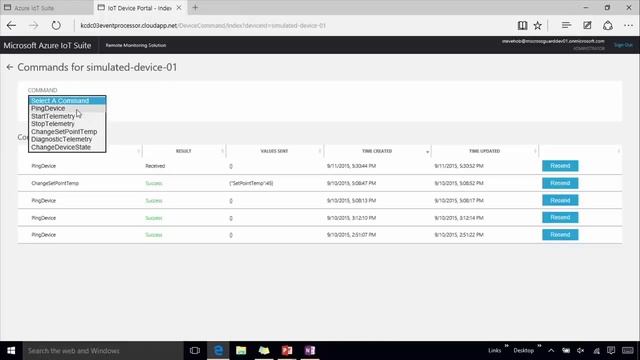
Task: Choose PingDevice from command list
Action: (x=67, y=108)
